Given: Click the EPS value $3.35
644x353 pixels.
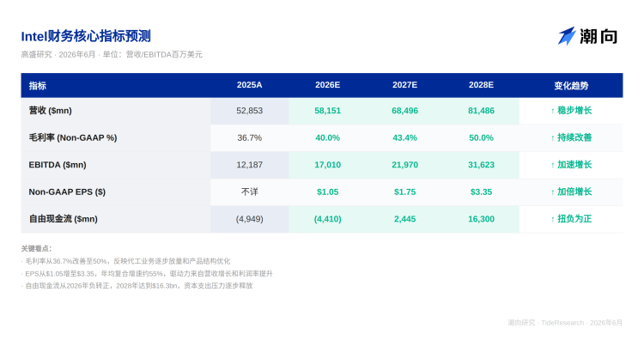Looking at the screenshot, I should point(481,192).
